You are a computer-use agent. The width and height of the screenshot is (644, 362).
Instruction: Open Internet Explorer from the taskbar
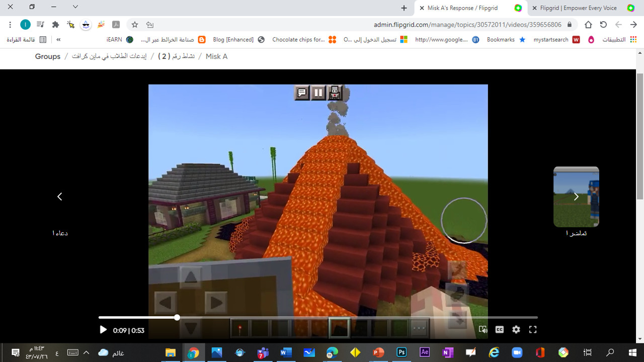point(495,352)
